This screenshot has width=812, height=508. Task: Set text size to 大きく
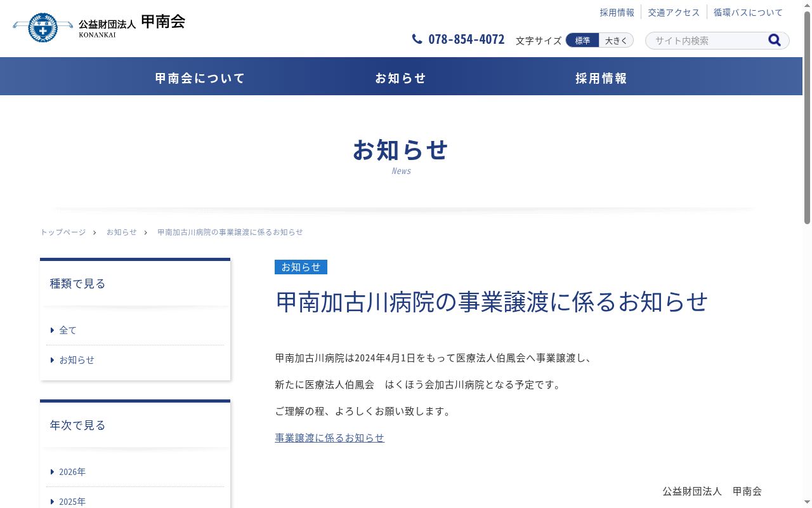(x=616, y=41)
